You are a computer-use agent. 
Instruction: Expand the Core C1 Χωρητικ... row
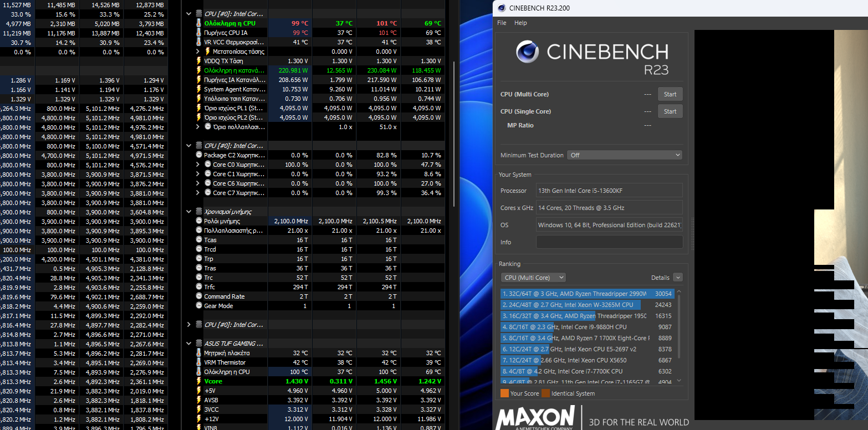[x=198, y=174]
